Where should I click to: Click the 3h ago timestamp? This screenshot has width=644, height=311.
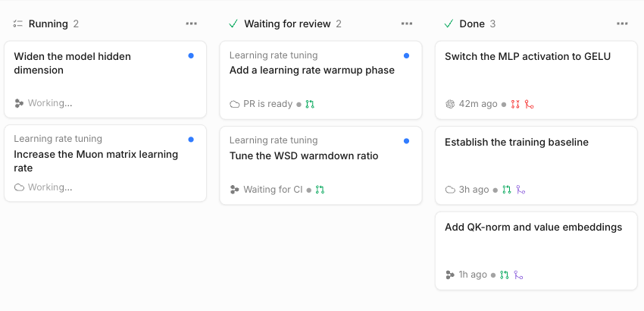[474, 190]
